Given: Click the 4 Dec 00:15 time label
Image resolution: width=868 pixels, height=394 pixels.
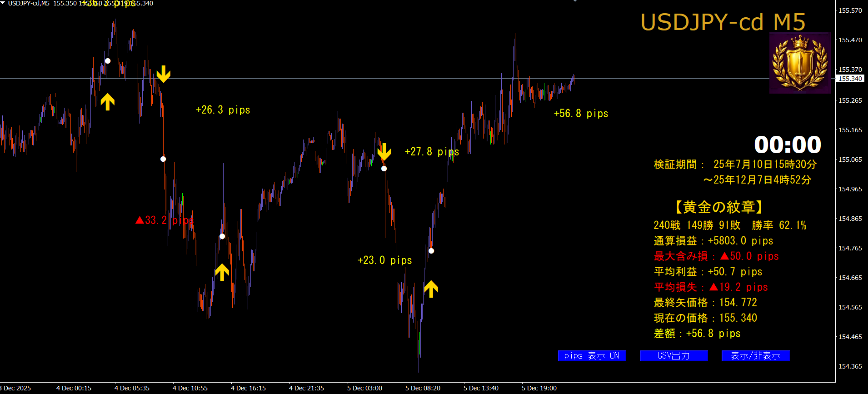Looking at the screenshot, I should pos(74,388).
